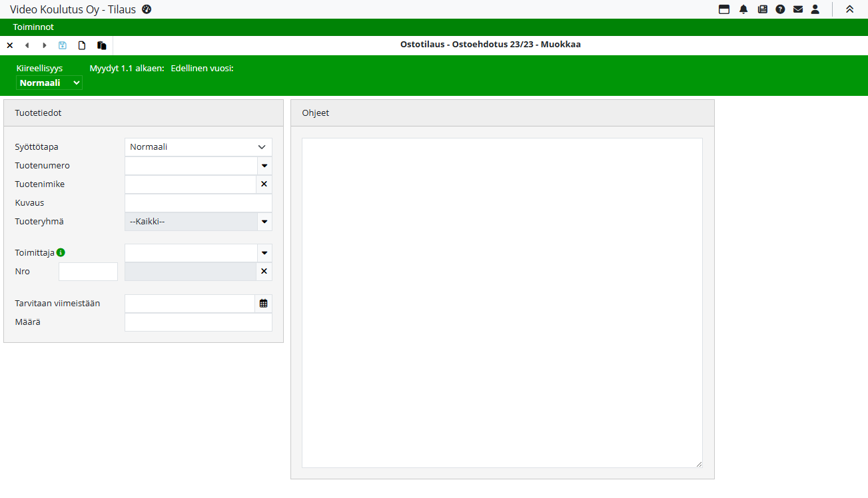
Task: Open the Toiminnot menu
Action: point(33,27)
